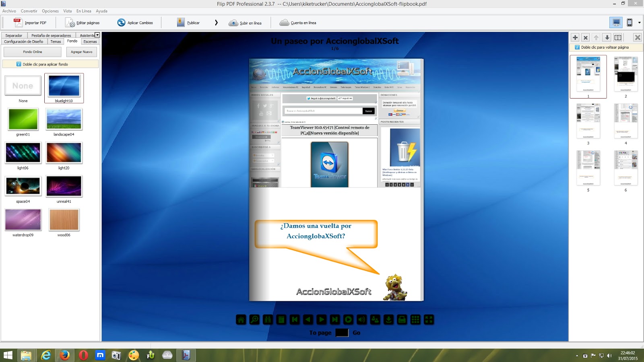The image size is (644, 362).
Task: Add a page with the plus icon
Action: [x=575, y=37]
